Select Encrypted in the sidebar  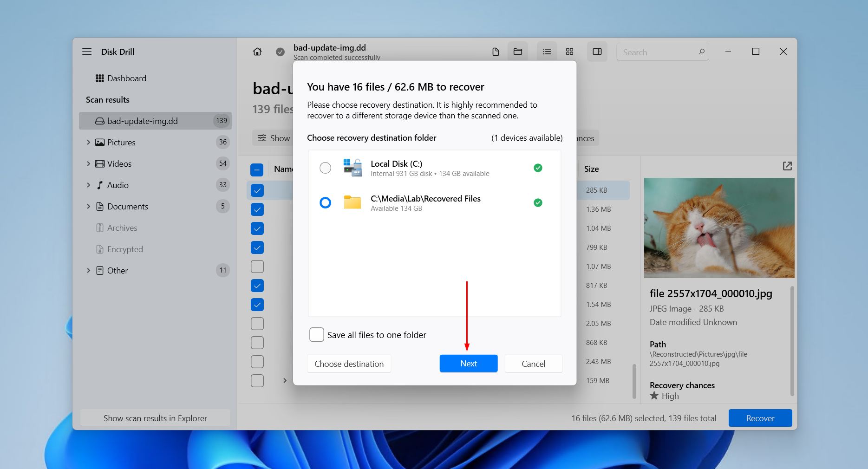point(125,249)
